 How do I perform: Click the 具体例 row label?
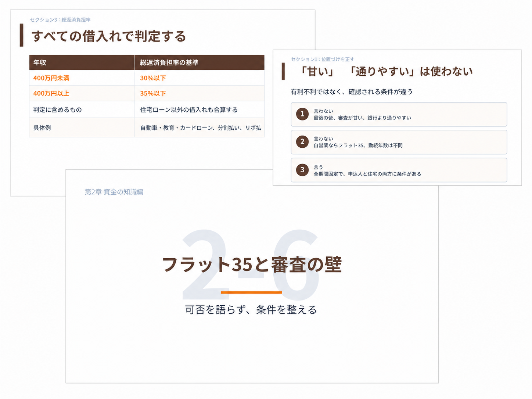[x=82, y=127]
